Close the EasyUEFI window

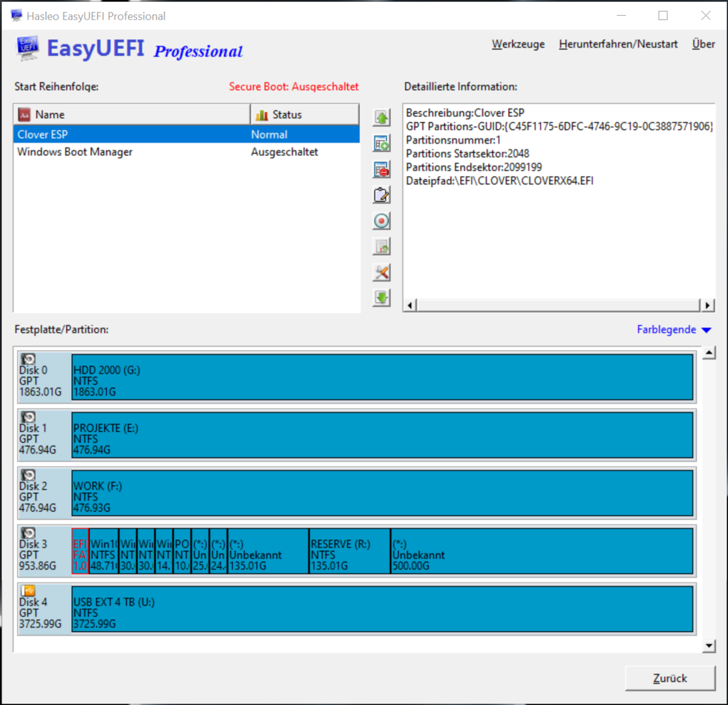pos(705,16)
